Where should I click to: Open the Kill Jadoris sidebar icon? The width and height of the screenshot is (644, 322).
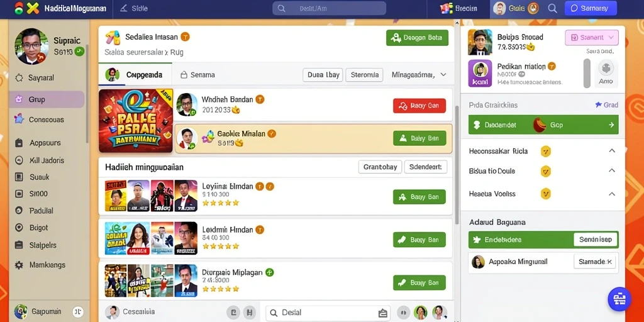click(x=19, y=160)
